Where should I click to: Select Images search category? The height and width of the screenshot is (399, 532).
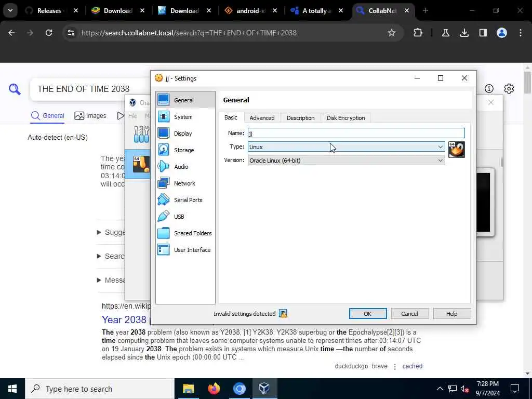tap(90, 116)
